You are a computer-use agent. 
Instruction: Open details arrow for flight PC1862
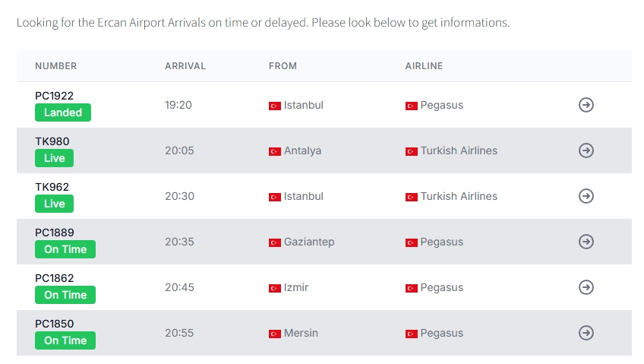click(x=586, y=287)
